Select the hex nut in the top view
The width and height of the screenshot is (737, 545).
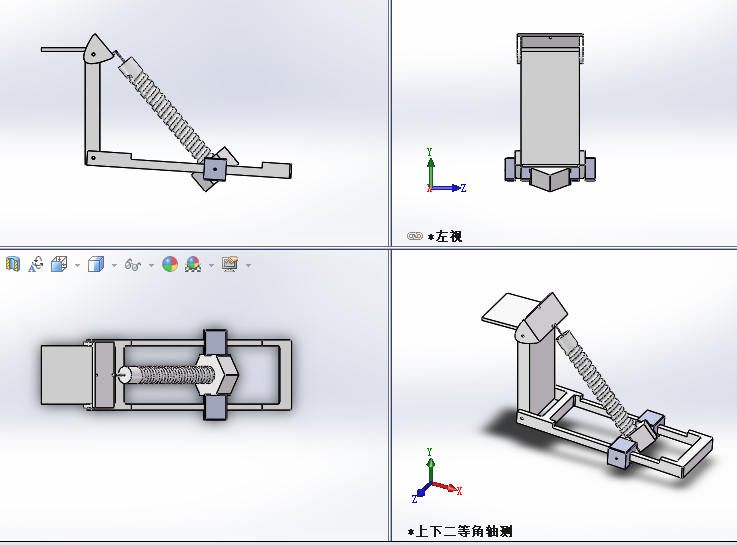(x=218, y=374)
